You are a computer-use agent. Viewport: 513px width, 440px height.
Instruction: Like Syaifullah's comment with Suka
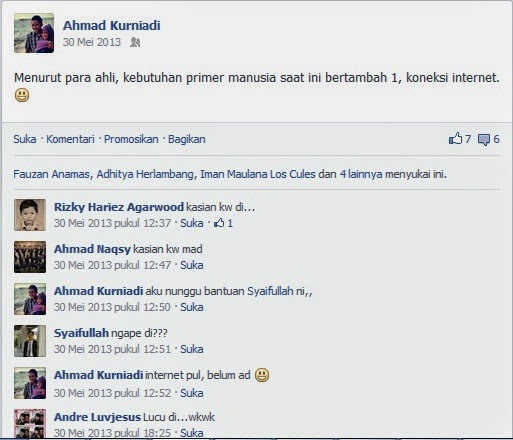tap(192, 349)
